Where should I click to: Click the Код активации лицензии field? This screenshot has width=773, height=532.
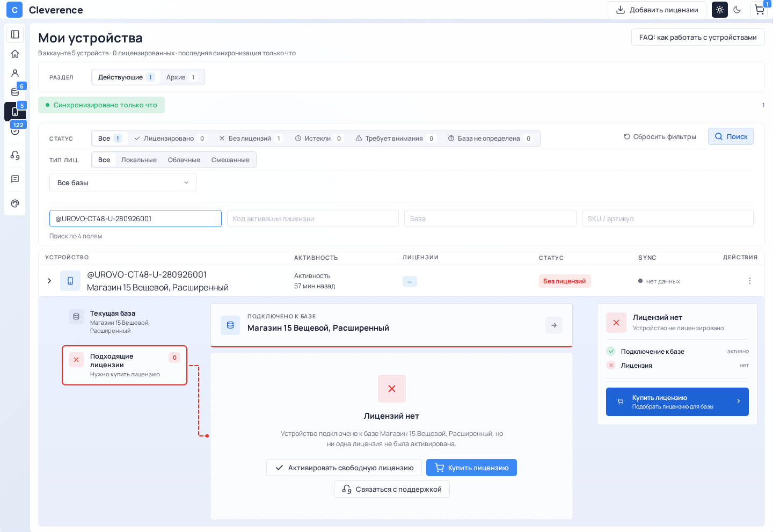[x=313, y=218]
